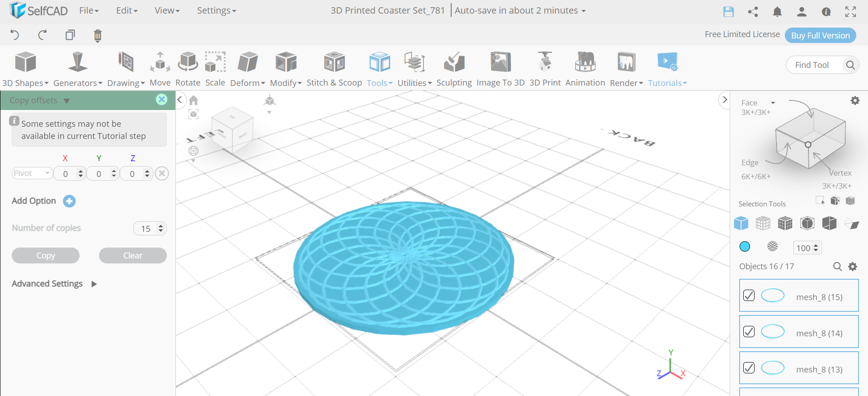Click the Share icon
Viewport: 868px width, 396px height.
pyautogui.click(x=753, y=12)
